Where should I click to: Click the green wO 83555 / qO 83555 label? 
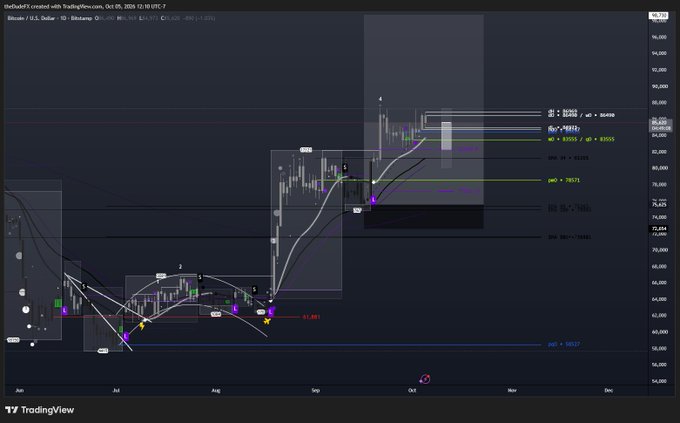click(581, 139)
